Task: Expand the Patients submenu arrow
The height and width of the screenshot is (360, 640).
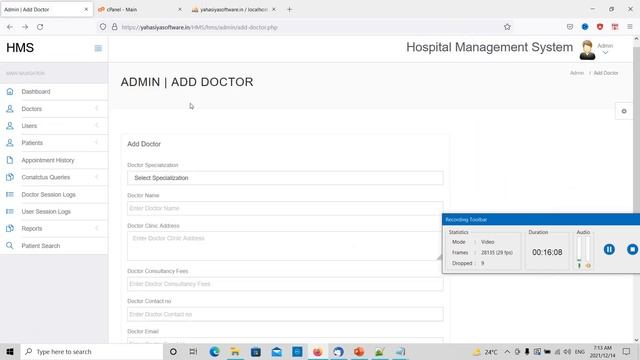Action: 97,143
